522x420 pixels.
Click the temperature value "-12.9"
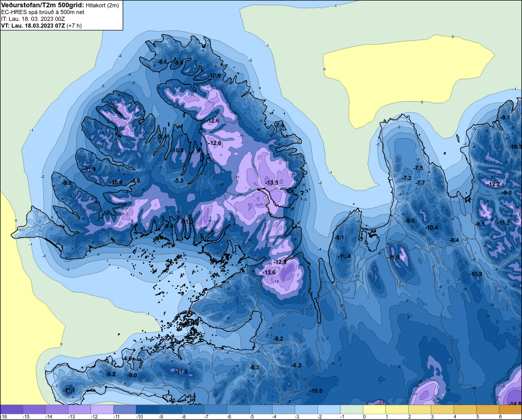(x=280, y=262)
